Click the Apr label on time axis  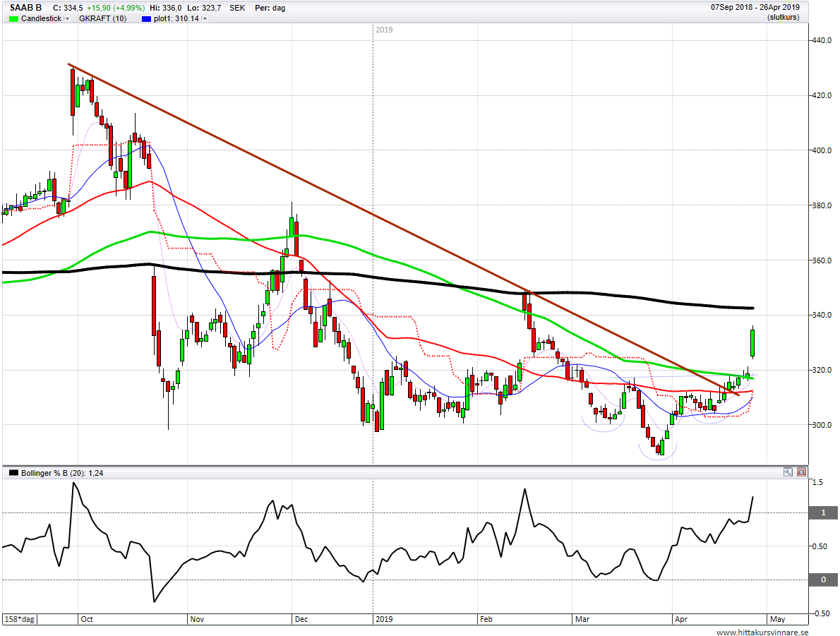(681, 619)
